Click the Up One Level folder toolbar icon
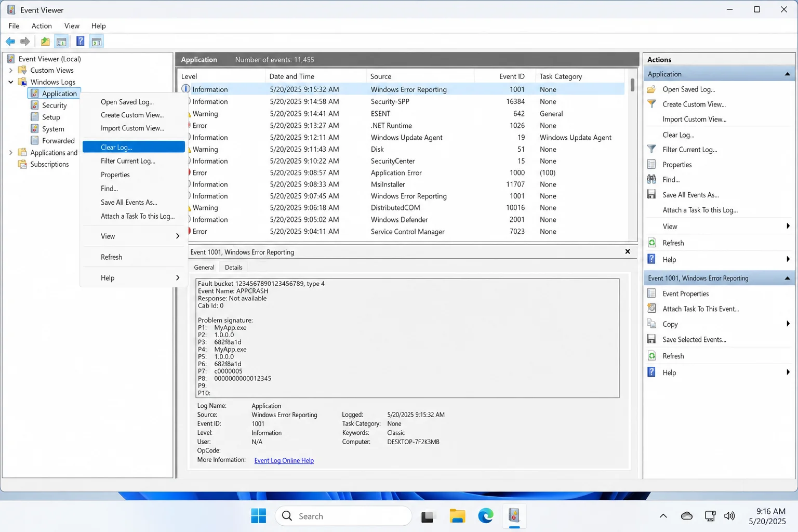798x532 pixels. [x=46, y=42]
